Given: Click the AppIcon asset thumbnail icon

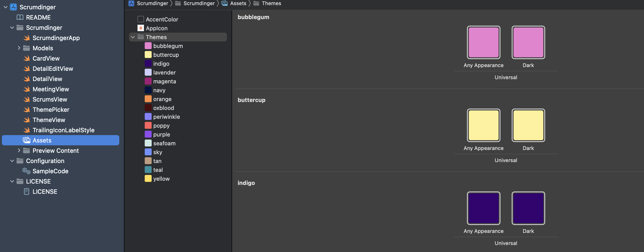Looking at the screenshot, I should pyautogui.click(x=141, y=28).
